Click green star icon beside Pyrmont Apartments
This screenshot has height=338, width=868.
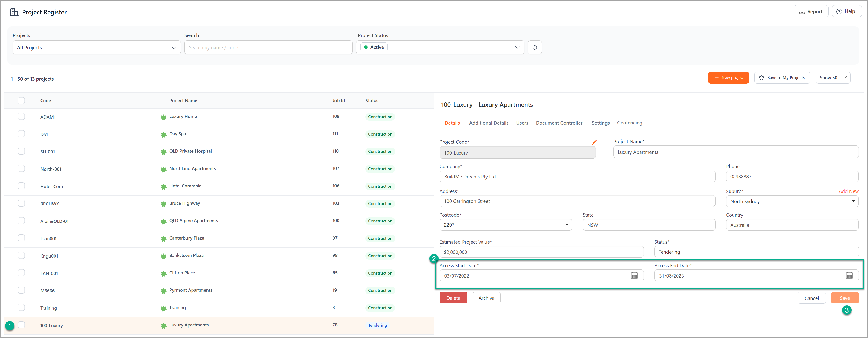pos(164,291)
